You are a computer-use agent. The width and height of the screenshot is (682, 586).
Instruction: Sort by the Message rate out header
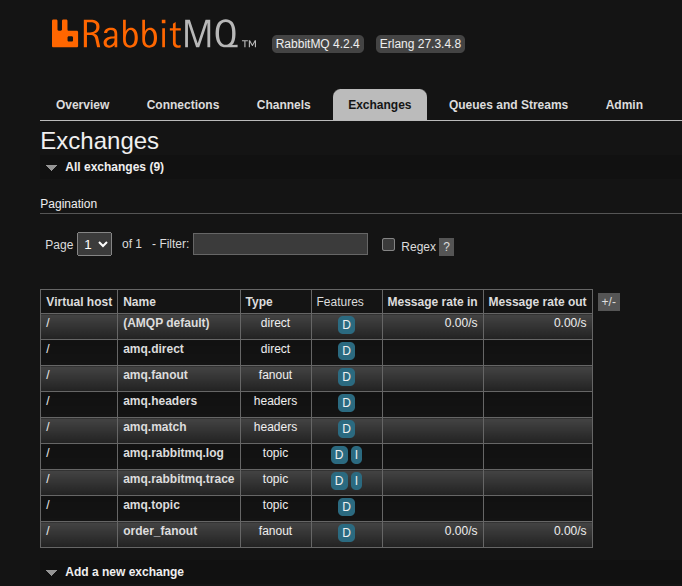click(537, 302)
